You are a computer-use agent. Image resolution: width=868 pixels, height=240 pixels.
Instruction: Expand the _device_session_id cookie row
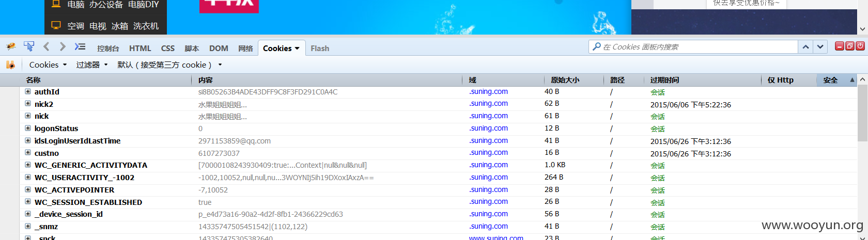tap(28, 214)
